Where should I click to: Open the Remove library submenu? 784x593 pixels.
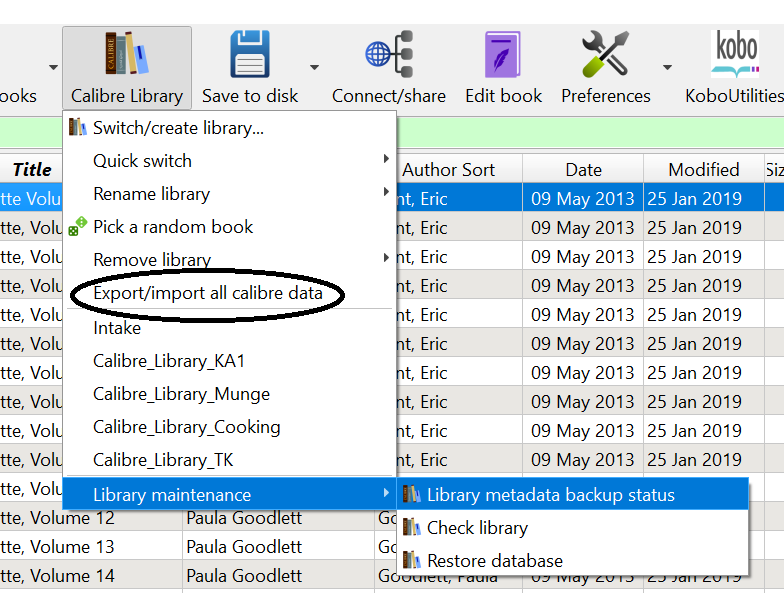(230, 260)
